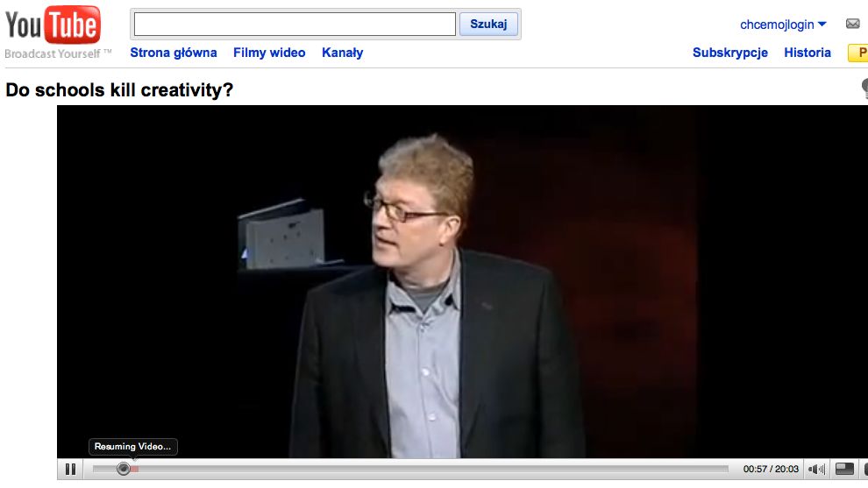Open the Kanały link
868x488 pixels.
[342, 53]
